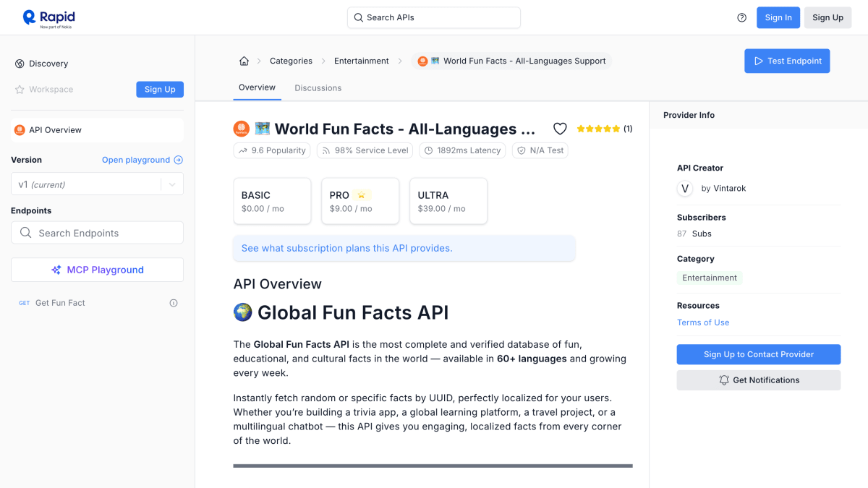The height and width of the screenshot is (488, 868).
Task: Click the home breadcrumb icon
Action: [244, 61]
